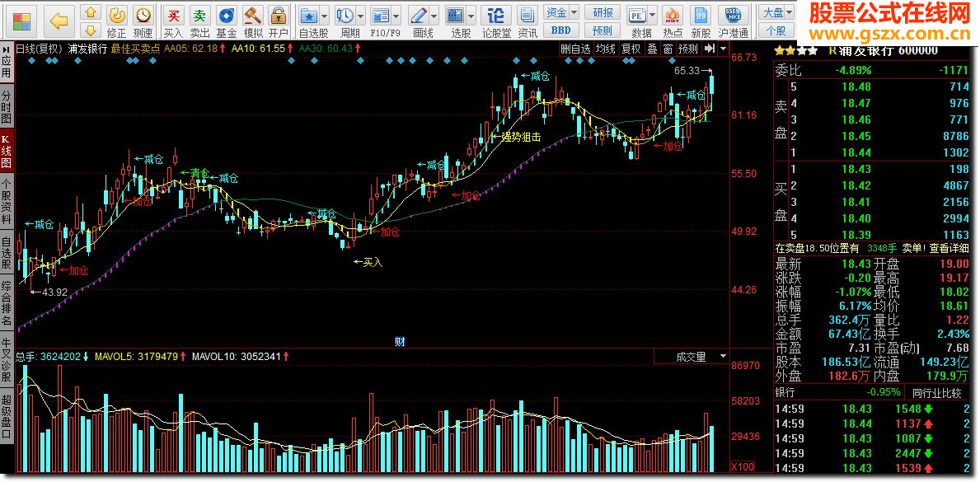Select the 画线 drawing pencil tool
980x482 pixels.
420,15
